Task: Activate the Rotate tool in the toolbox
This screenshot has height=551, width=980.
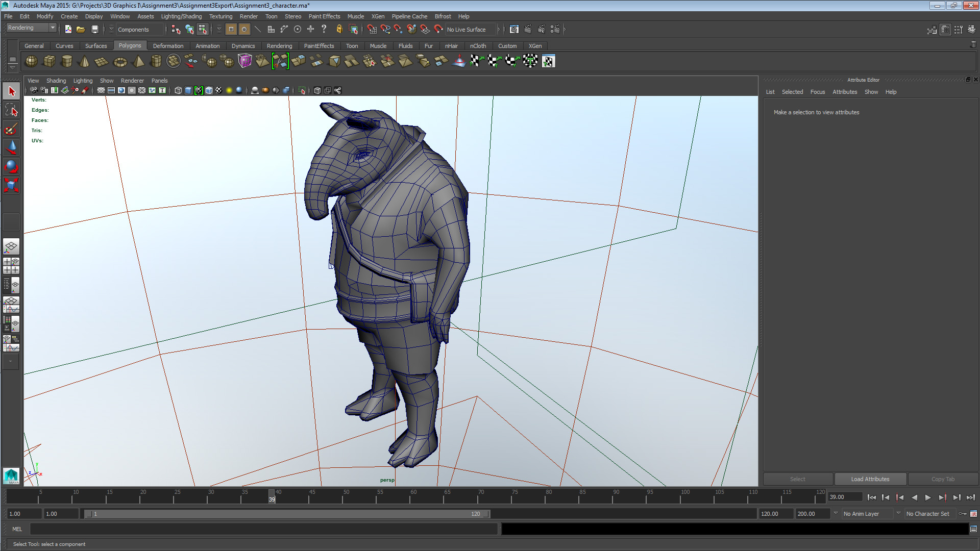Action: [x=11, y=166]
